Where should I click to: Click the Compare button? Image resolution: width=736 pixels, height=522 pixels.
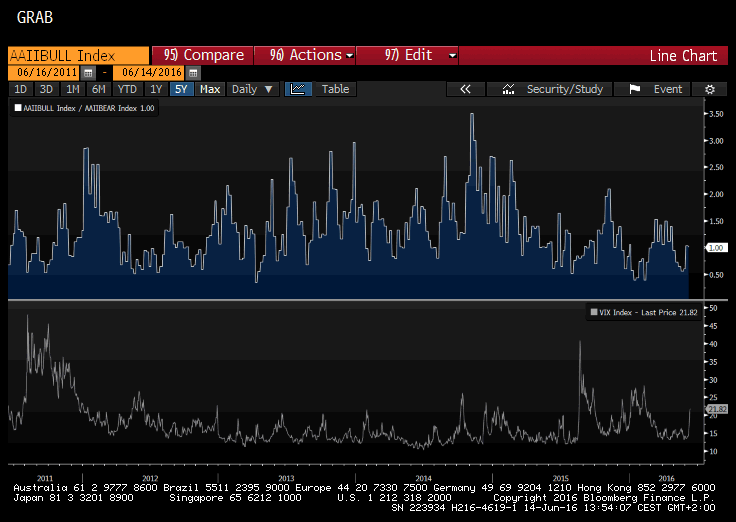[202, 55]
